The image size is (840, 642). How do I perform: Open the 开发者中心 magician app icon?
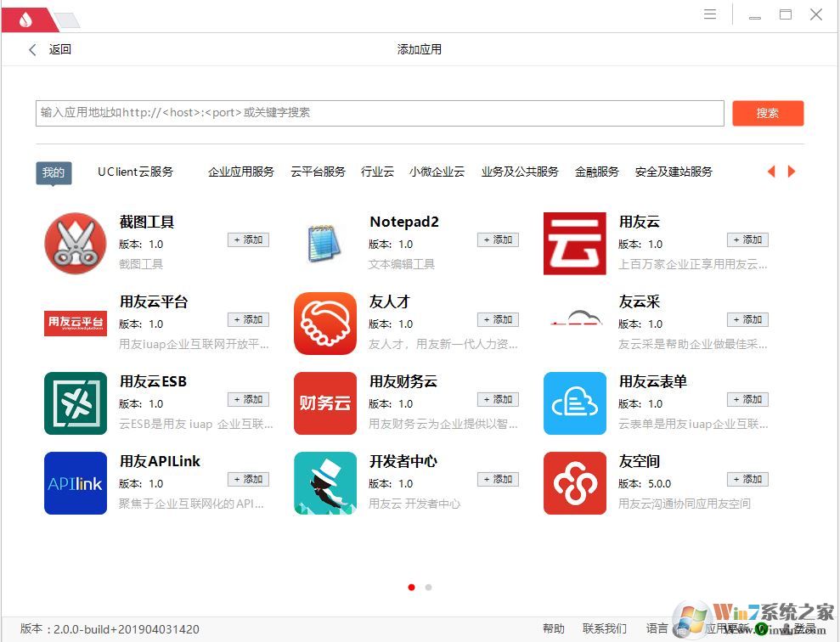pos(325,483)
